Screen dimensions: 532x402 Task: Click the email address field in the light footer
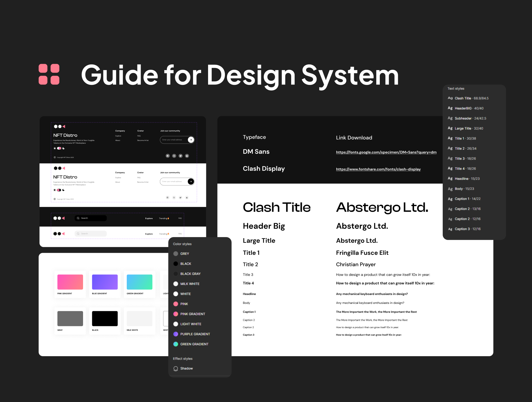click(x=173, y=181)
